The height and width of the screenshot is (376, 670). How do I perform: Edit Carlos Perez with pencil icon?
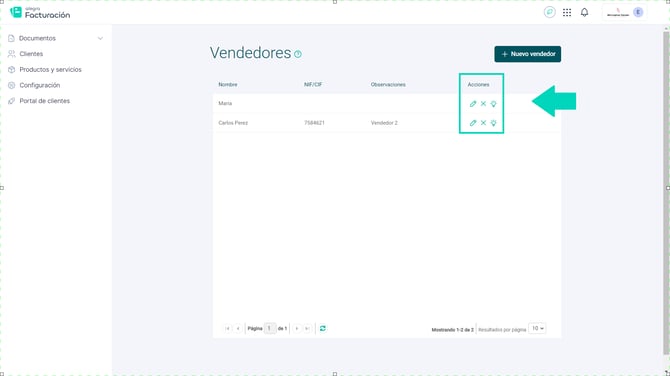(473, 123)
